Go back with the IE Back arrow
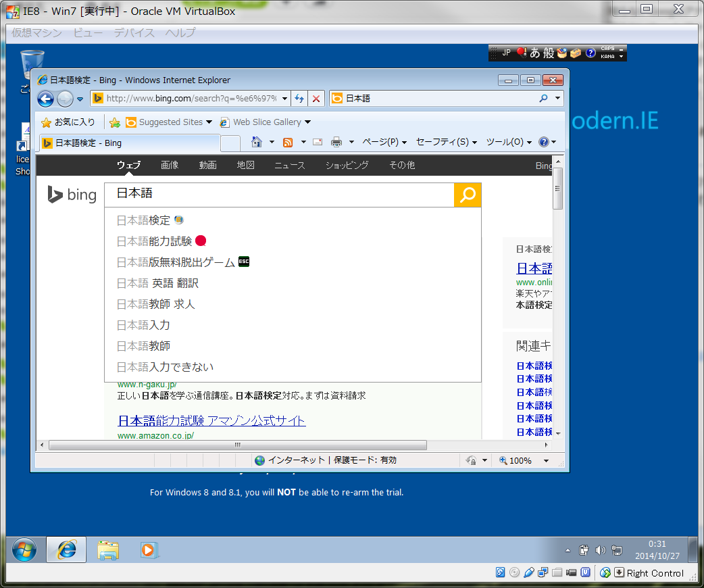 45,99
